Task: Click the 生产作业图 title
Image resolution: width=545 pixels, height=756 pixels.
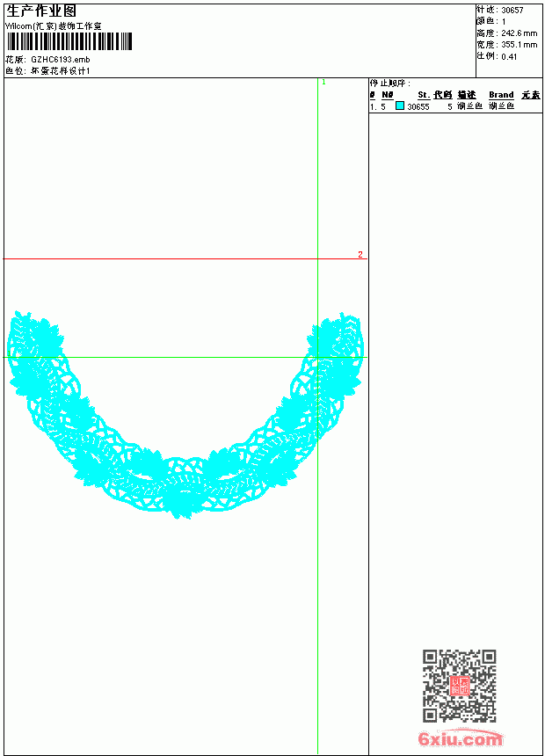Action: point(41,11)
